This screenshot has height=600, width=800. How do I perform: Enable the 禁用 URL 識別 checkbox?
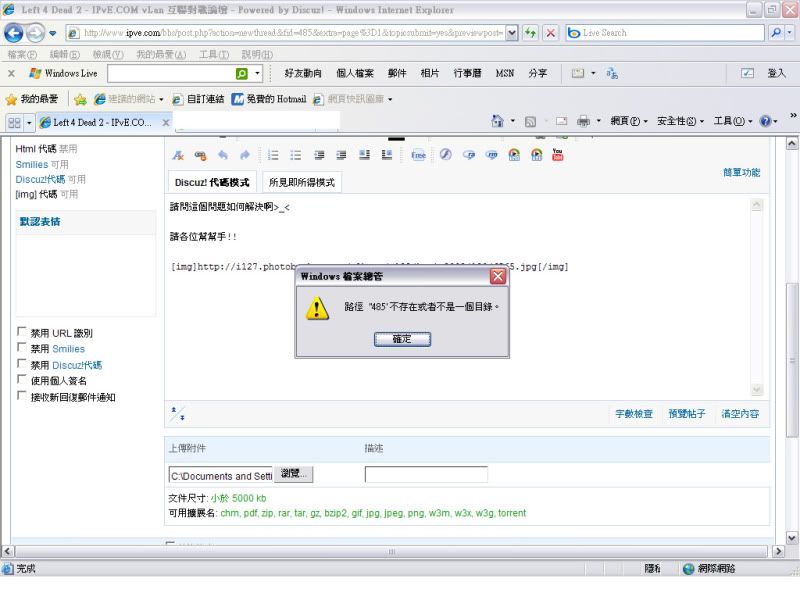click(x=23, y=333)
